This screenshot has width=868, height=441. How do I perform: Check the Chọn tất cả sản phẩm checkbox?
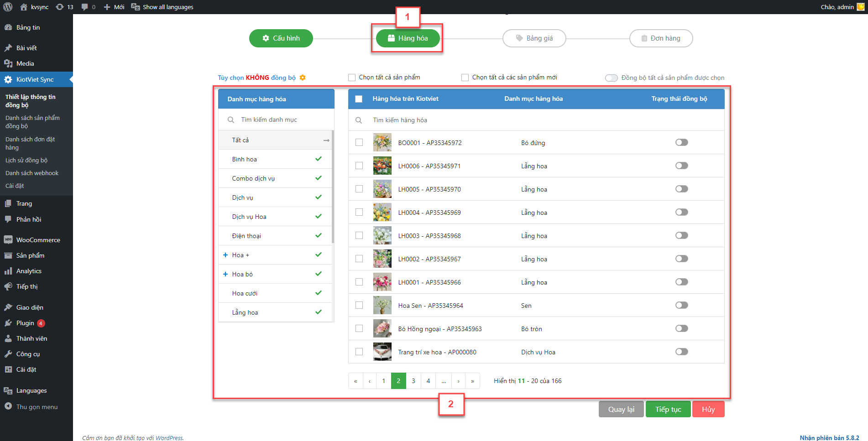tap(352, 78)
